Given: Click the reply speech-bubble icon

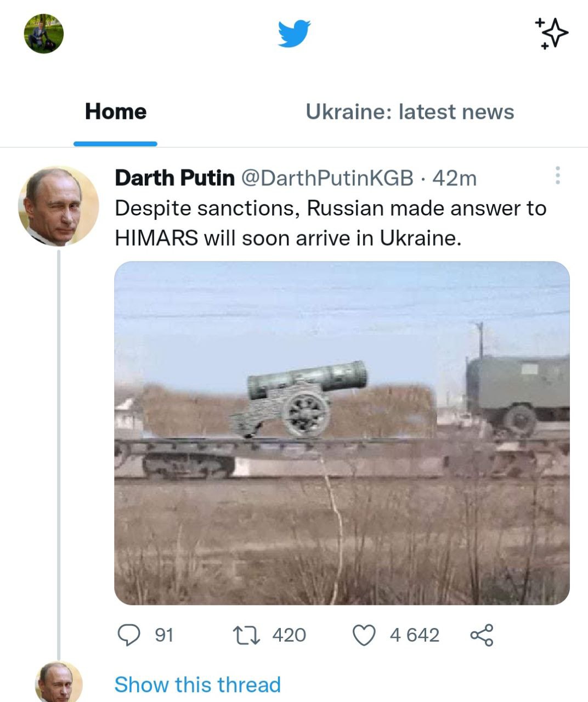Looking at the screenshot, I should tap(129, 635).
